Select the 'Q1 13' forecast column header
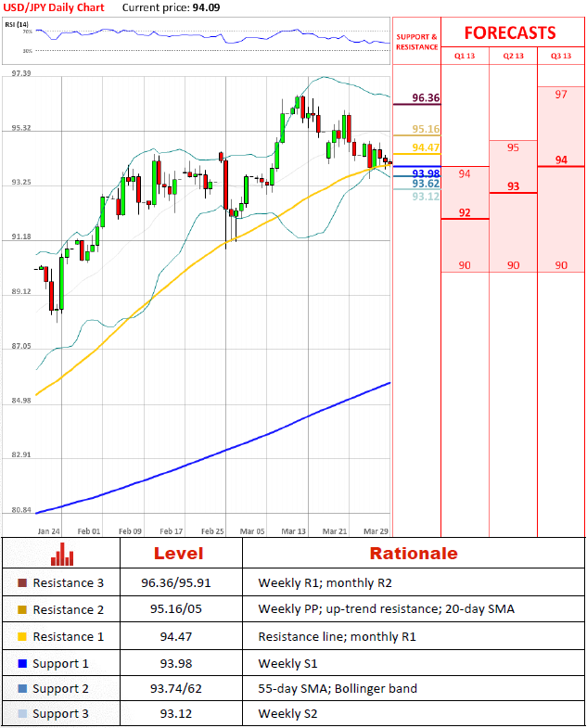This screenshot has height=728, width=587. pyautogui.click(x=465, y=56)
